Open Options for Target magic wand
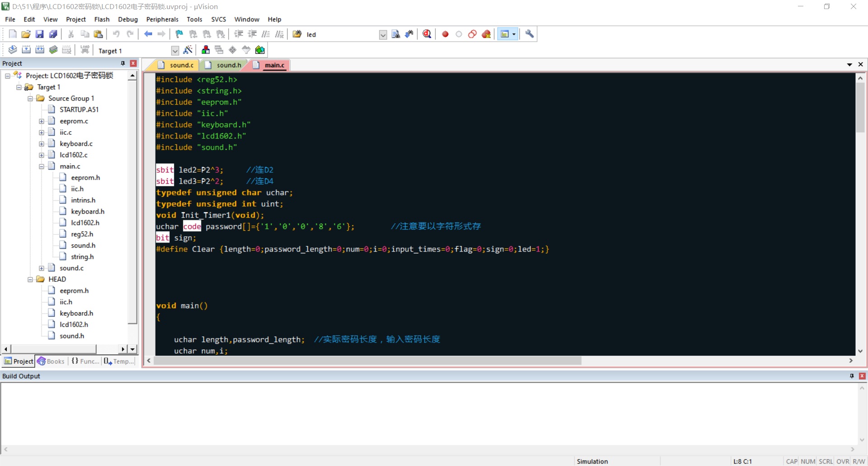Image resolution: width=868 pixels, height=466 pixels. (188, 50)
